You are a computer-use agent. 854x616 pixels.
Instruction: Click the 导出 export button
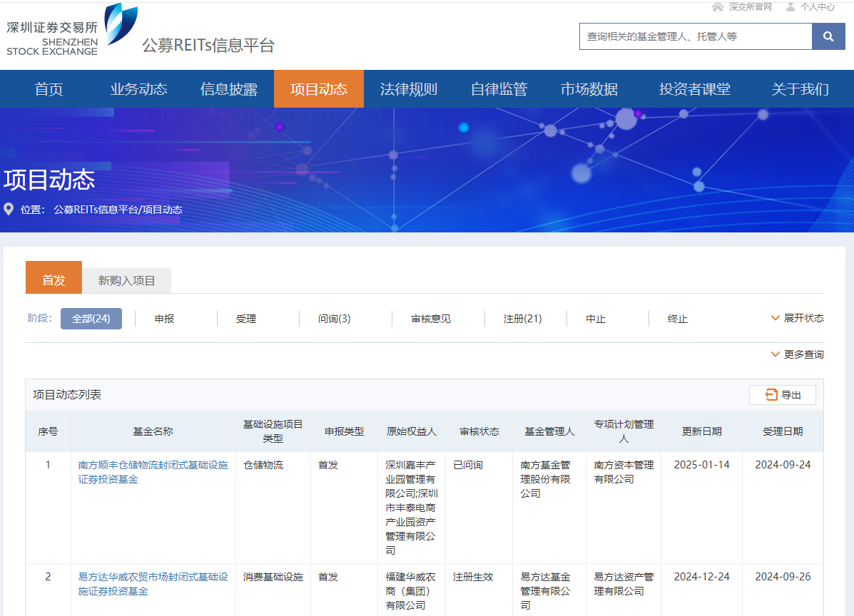[x=783, y=395]
